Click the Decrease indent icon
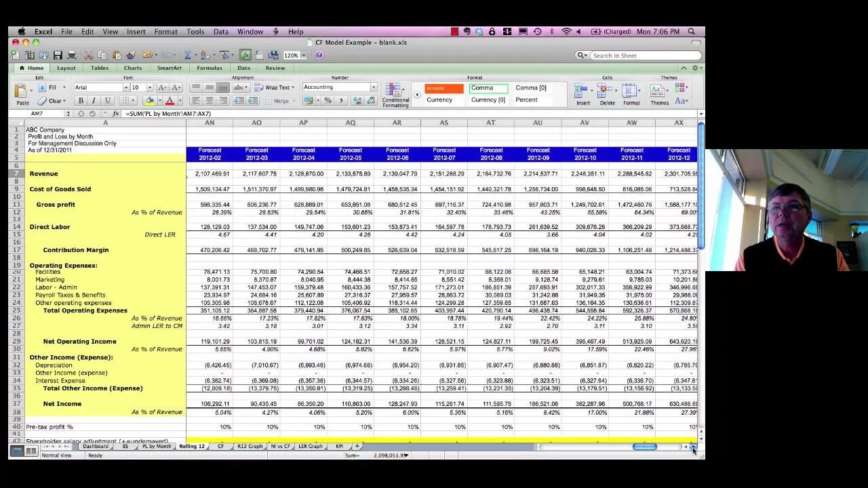Viewport: 868px width, 488px height. (x=239, y=100)
